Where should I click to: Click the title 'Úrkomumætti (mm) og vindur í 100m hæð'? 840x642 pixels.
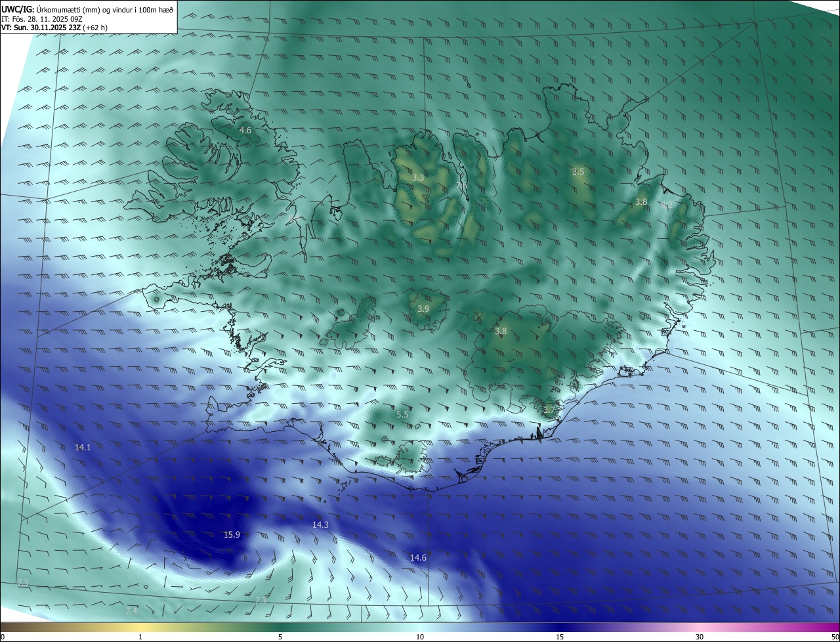[104, 9]
